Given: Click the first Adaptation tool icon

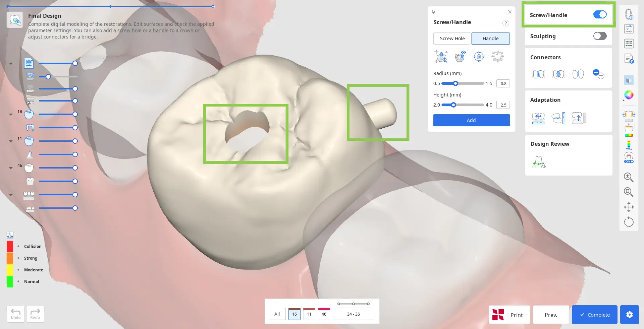Looking at the screenshot, I should click(538, 118).
